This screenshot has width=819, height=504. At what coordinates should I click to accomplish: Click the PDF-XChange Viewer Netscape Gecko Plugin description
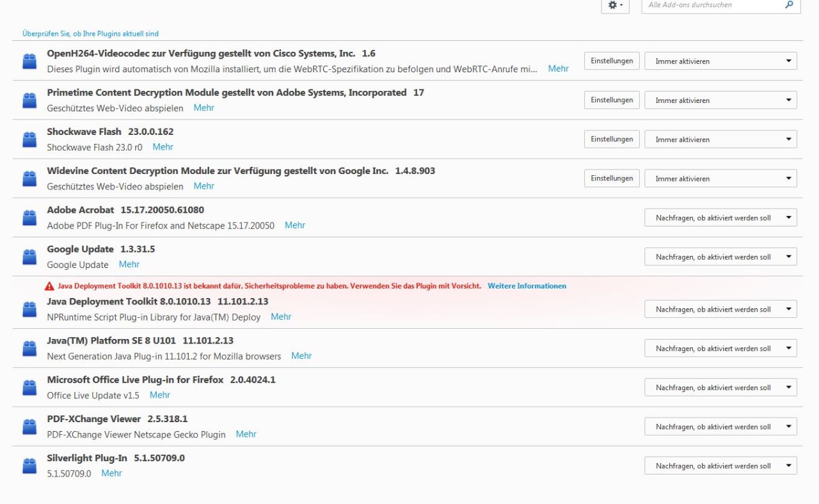[136, 434]
